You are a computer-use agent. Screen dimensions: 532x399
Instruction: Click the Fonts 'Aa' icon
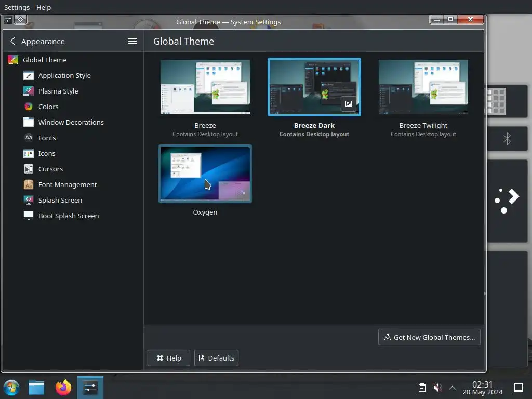29,138
